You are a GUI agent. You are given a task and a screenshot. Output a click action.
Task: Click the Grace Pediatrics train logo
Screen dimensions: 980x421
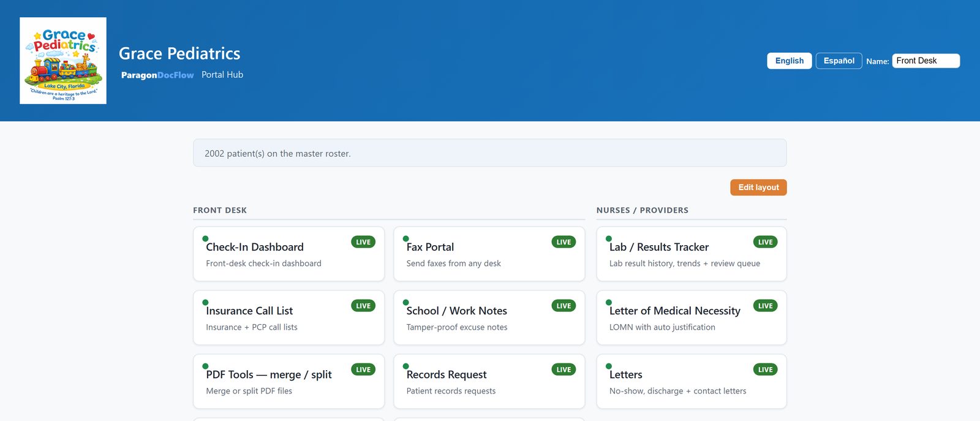63,61
